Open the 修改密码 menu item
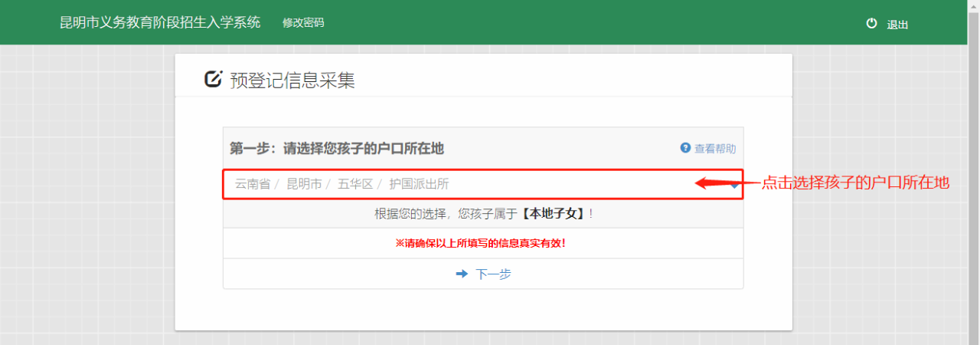This screenshot has width=980, height=345. coord(303,23)
